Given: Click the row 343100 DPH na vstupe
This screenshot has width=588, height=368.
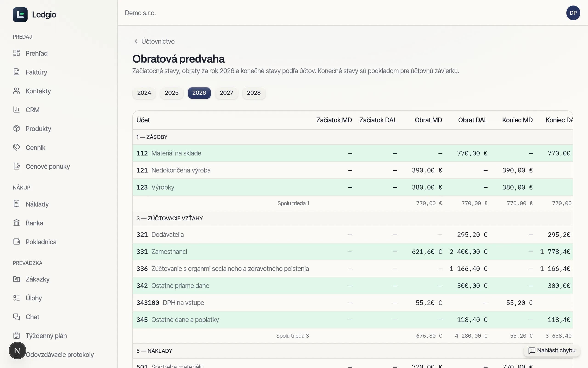Looking at the screenshot, I should pyautogui.click(x=353, y=303).
